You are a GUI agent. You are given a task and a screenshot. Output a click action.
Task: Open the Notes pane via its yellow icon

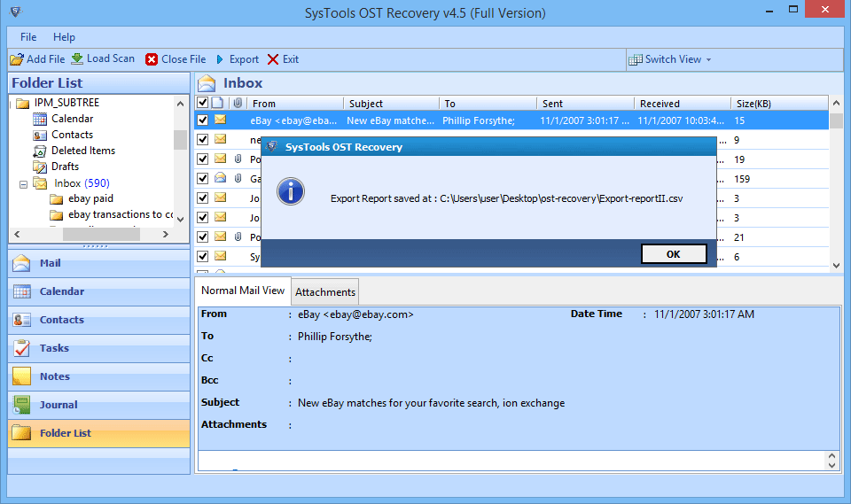(21, 376)
